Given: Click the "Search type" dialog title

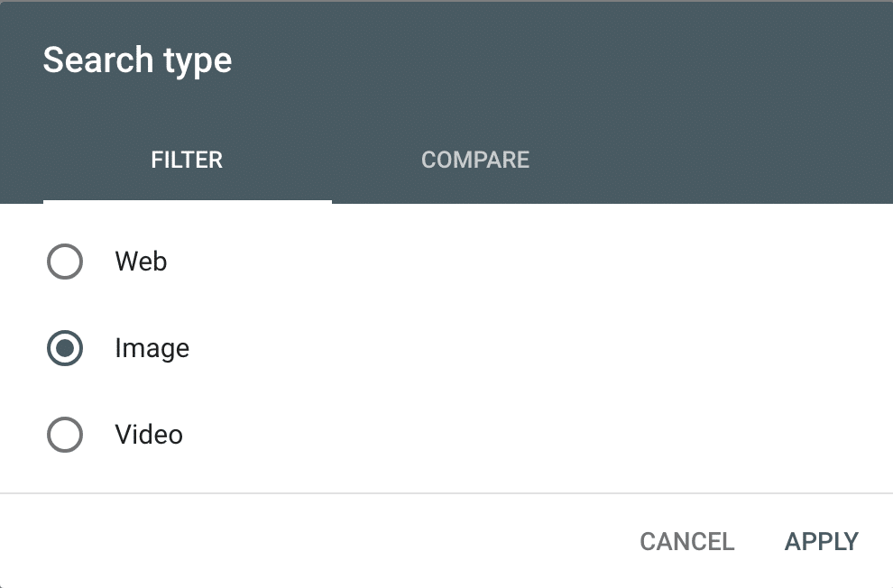Looking at the screenshot, I should pos(137,60).
